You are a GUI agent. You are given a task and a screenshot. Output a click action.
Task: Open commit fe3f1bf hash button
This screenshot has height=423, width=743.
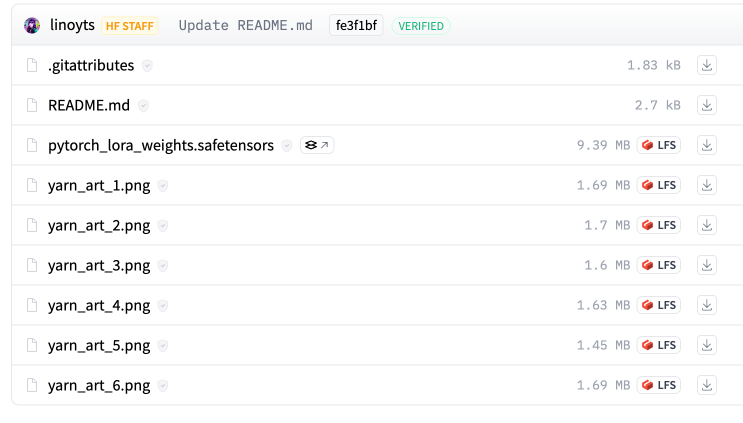[x=356, y=26]
